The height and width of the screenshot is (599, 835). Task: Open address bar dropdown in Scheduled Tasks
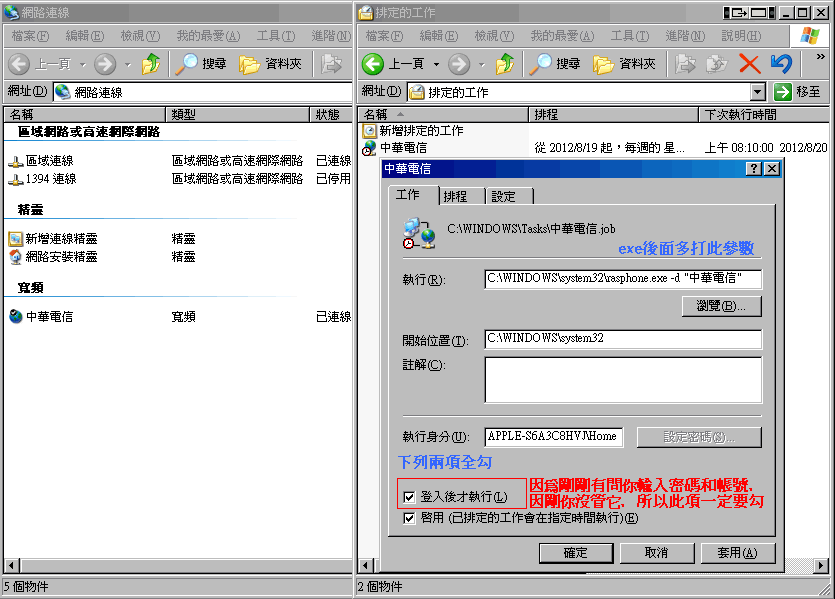758,92
